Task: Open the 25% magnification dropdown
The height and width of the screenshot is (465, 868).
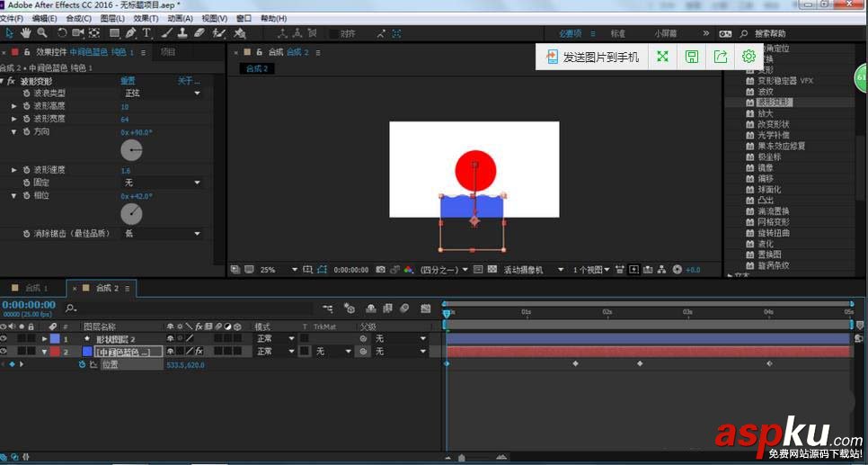Action: 279,269
